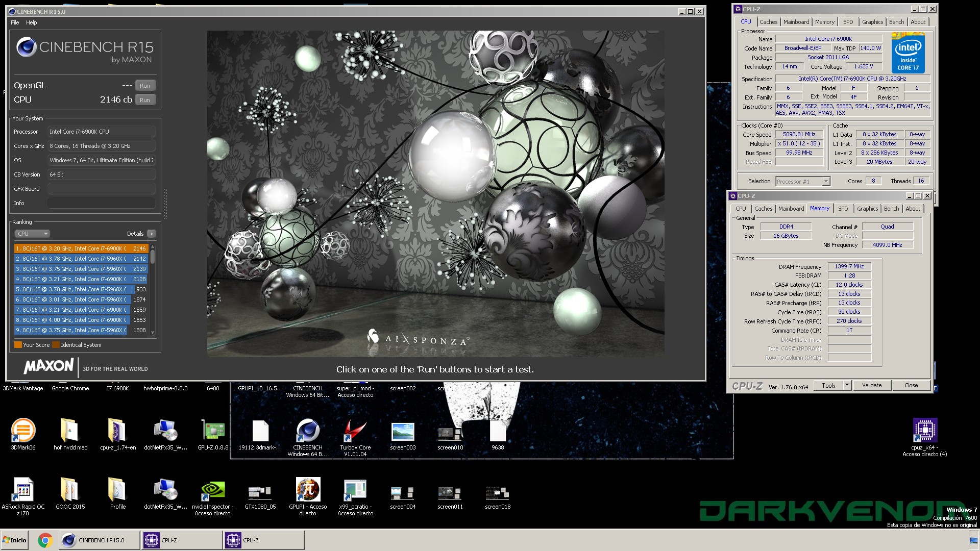Open the cpu-z_1.74-en folder icon
Viewport: 980px width, 551px height.
tap(118, 434)
